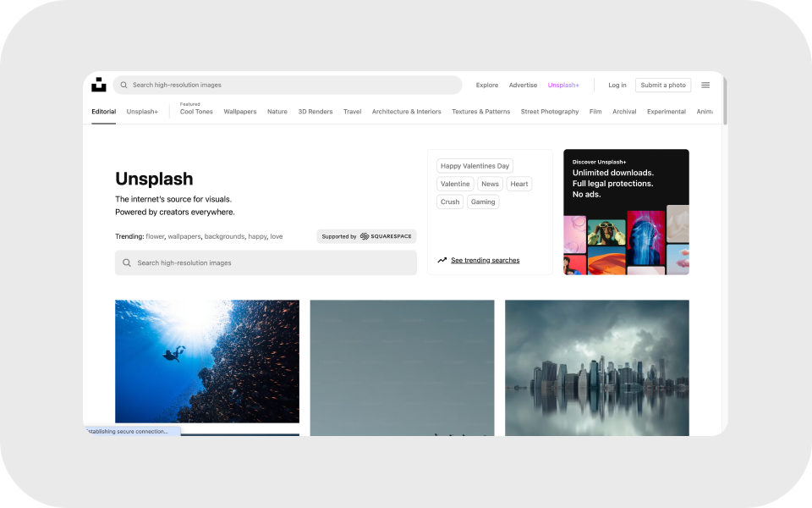The width and height of the screenshot is (812, 508).
Task: Click the trending term love
Action: click(x=277, y=236)
